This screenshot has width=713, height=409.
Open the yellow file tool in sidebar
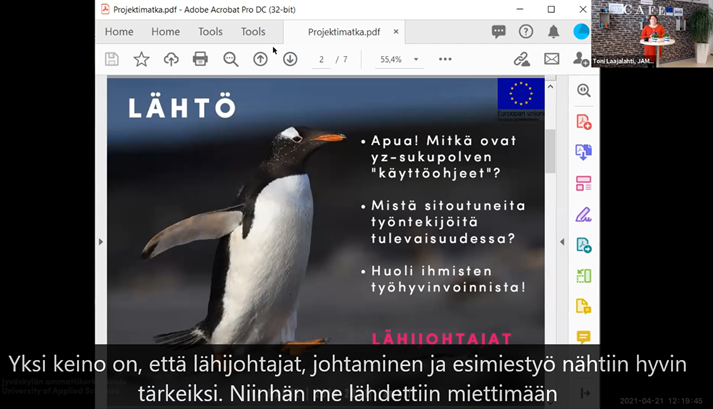583,306
